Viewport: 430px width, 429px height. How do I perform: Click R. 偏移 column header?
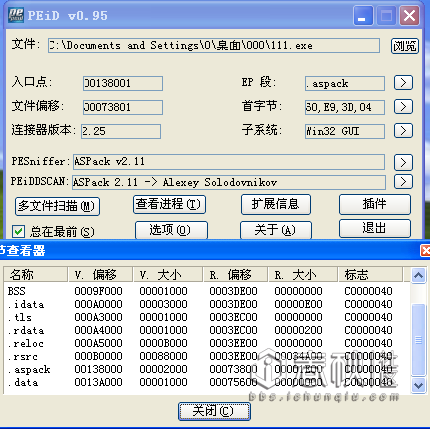tap(236, 275)
